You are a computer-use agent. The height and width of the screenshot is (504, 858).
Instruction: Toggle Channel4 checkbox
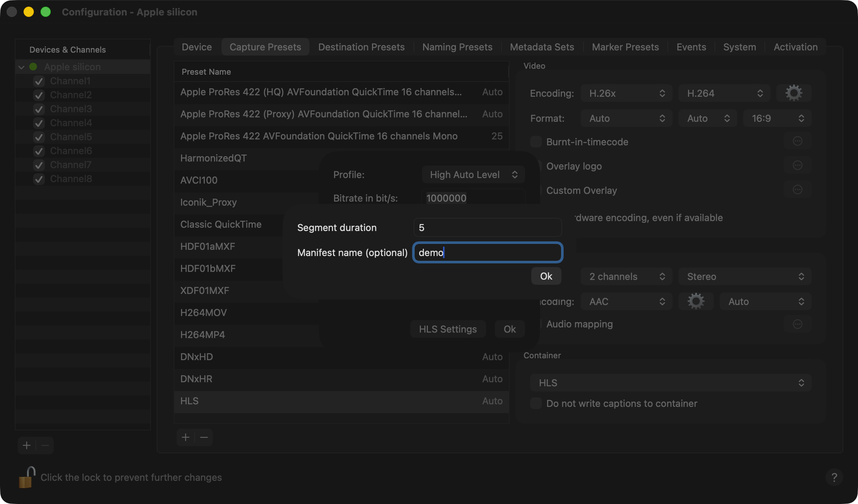point(39,123)
